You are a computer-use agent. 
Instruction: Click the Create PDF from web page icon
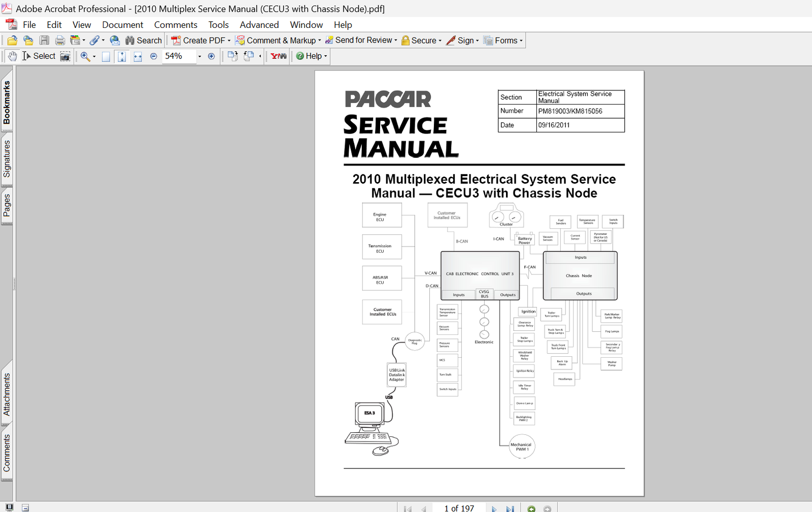(x=28, y=41)
